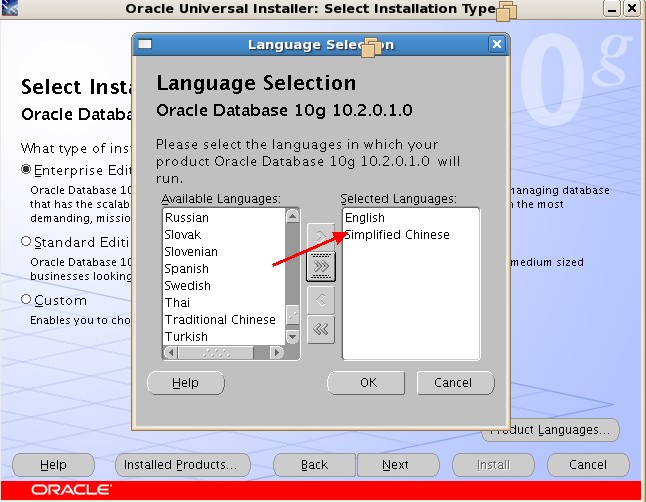Add all languages with double right arrow
This screenshot has height=502, width=646.
321,266
